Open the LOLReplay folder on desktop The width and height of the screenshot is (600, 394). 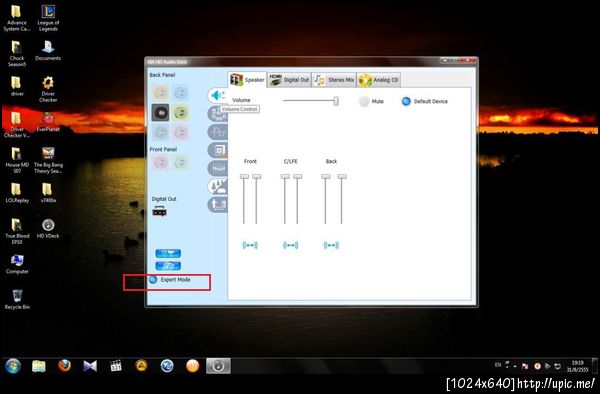[x=17, y=192]
